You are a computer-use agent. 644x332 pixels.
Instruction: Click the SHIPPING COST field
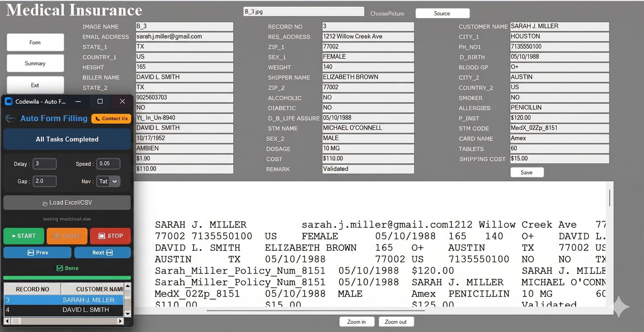point(559,159)
